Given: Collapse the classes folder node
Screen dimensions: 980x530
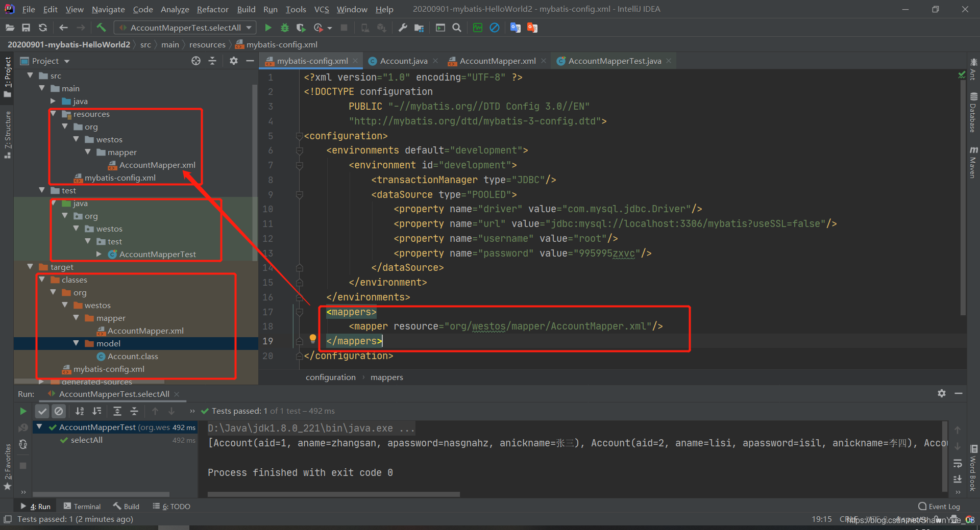Looking at the screenshot, I should tap(42, 280).
